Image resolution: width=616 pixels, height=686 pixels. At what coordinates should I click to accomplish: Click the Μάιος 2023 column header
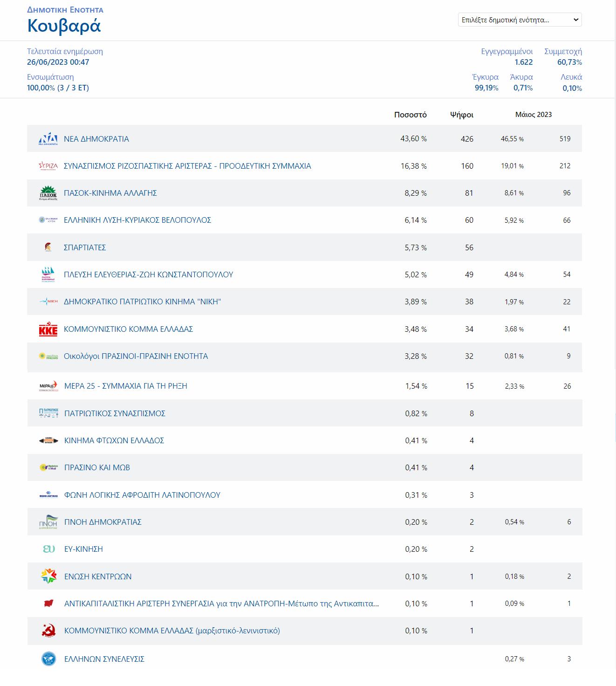[x=534, y=115]
